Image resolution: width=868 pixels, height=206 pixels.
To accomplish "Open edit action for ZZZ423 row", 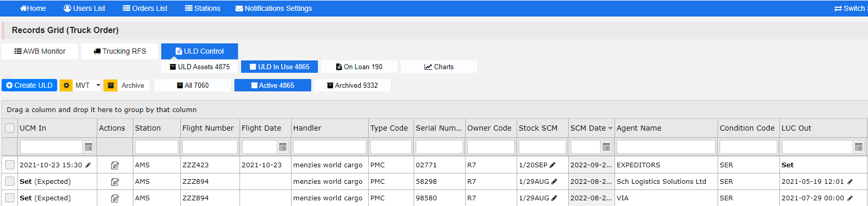I will 115,165.
